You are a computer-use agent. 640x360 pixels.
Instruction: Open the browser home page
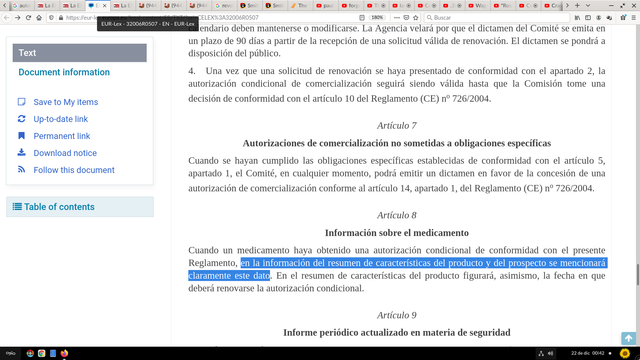tap(39, 18)
